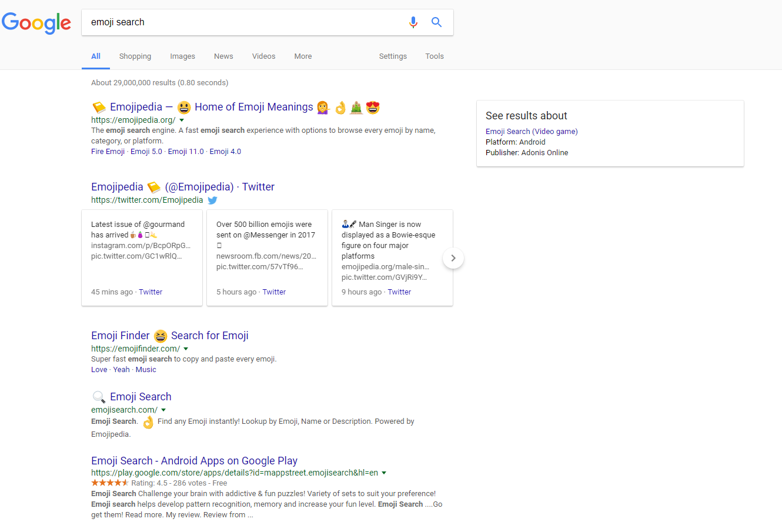Image resolution: width=782 pixels, height=532 pixels.
Task: Open the 'Emojipedia — Home of Emoji Meanings' result
Action: [x=236, y=107]
